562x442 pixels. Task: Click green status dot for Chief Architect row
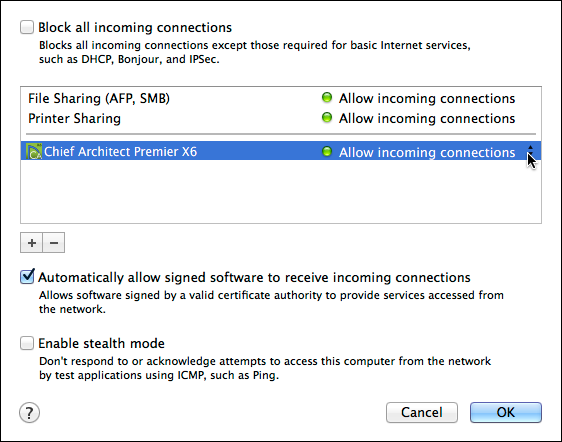(x=327, y=151)
